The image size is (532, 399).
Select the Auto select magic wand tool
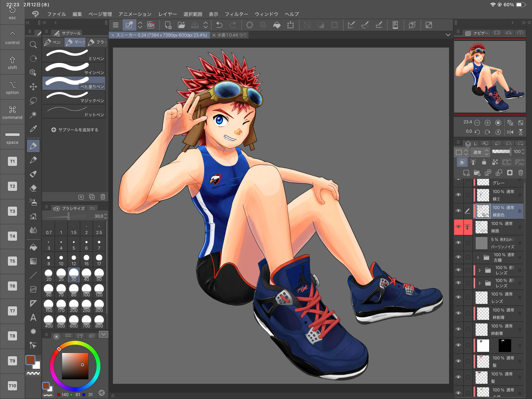pyautogui.click(x=33, y=115)
